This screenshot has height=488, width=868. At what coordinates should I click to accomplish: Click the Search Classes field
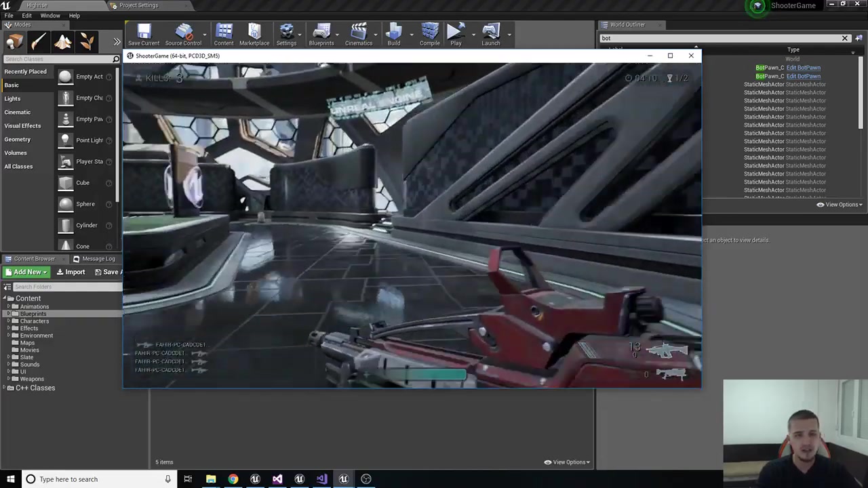point(61,60)
